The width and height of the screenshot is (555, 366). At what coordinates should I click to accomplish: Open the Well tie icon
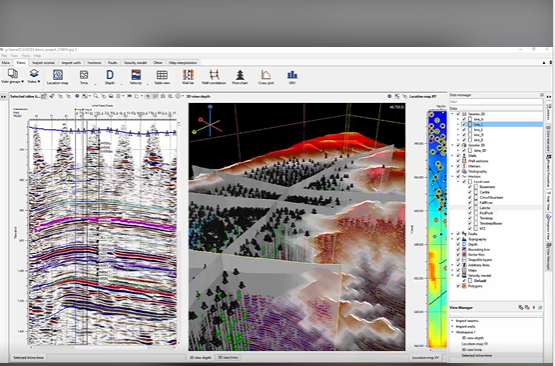click(x=188, y=76)
